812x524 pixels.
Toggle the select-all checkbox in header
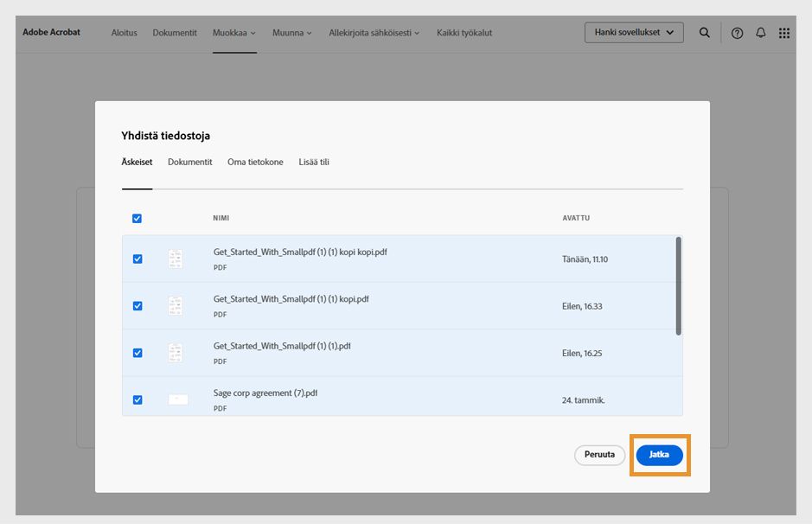point(137,219)
